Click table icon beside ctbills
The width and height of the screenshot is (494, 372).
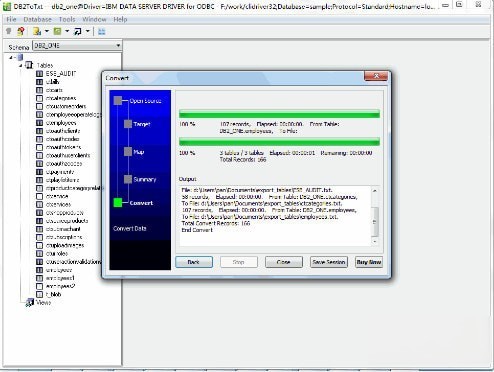[39, 82]
